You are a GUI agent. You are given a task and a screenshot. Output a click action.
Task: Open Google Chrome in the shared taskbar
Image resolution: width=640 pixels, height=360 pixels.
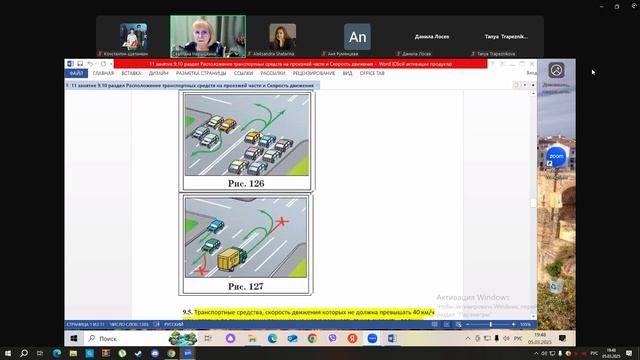coord(312,338)
